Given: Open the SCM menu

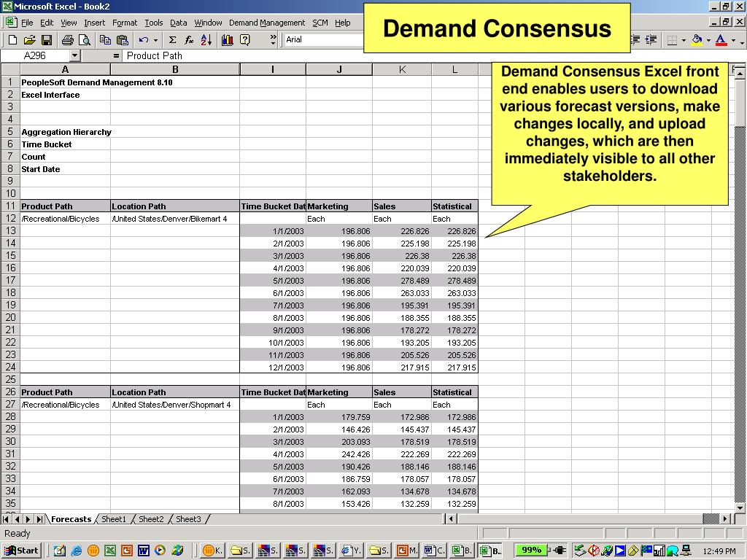Looking at the screenshot, I should click(x=320, y=23).
